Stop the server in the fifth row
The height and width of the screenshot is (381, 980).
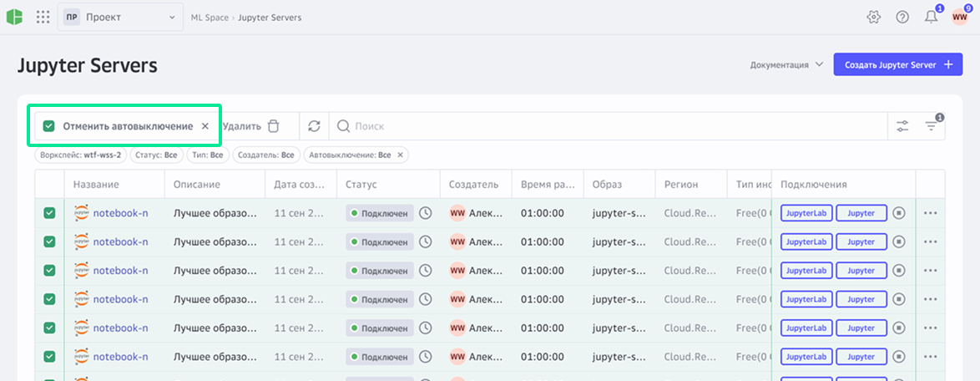[899, 328]
